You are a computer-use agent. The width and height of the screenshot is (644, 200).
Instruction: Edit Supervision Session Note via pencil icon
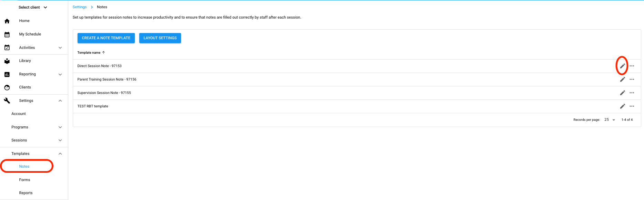coord(622,93)
